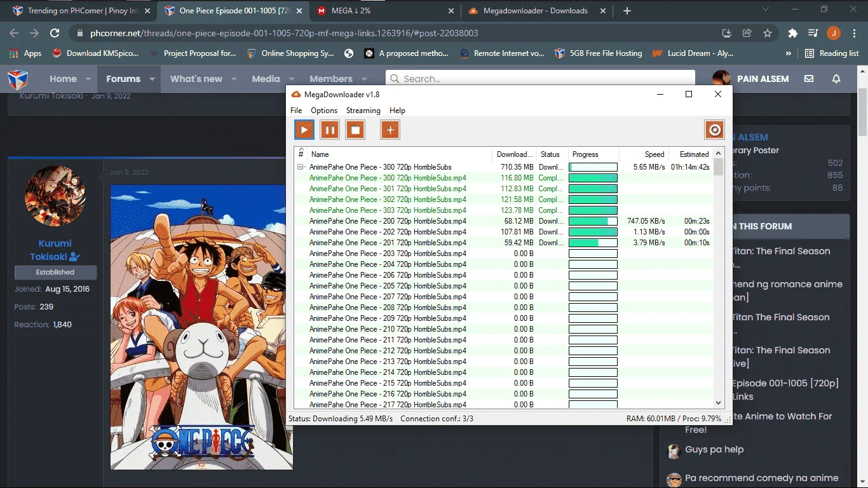Image resolution: width=868 pixels, height=488 pixels.
Task: Open 5GB Free File Hosting bookmark
Action: click(598, 53)
